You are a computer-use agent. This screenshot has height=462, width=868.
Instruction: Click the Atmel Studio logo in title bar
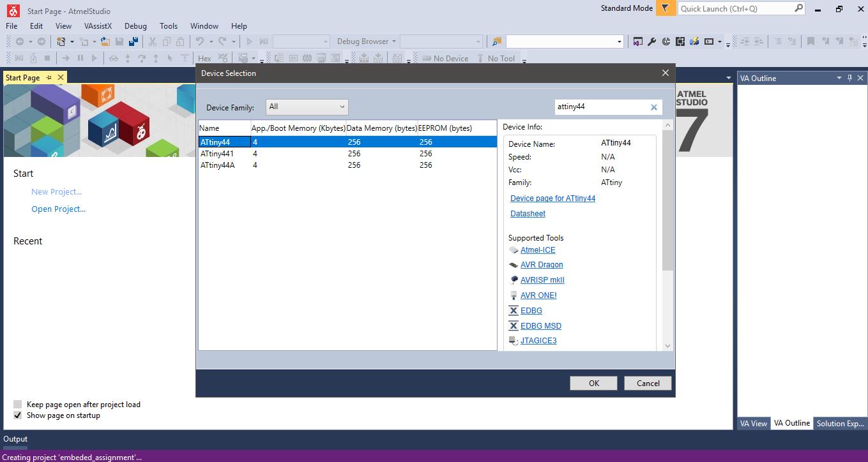pos(13,10)
